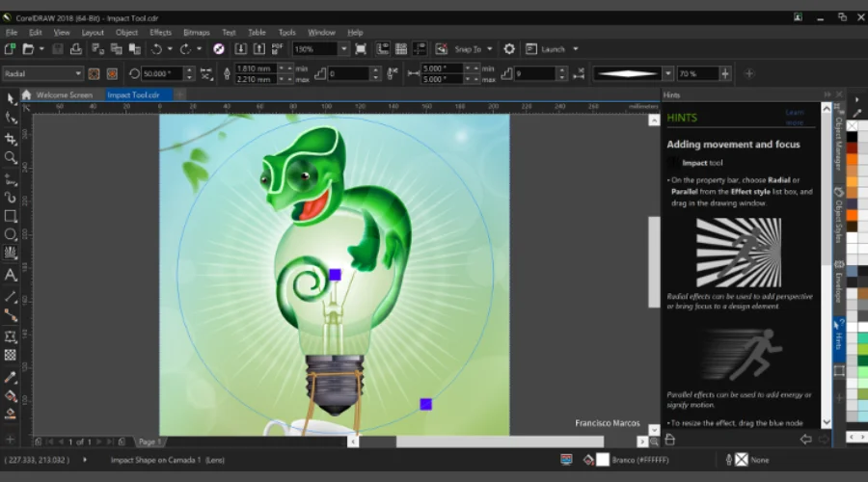Pick the black color swatch in palette
This screenshot has height=482, width=868.
tap(852, 137)
